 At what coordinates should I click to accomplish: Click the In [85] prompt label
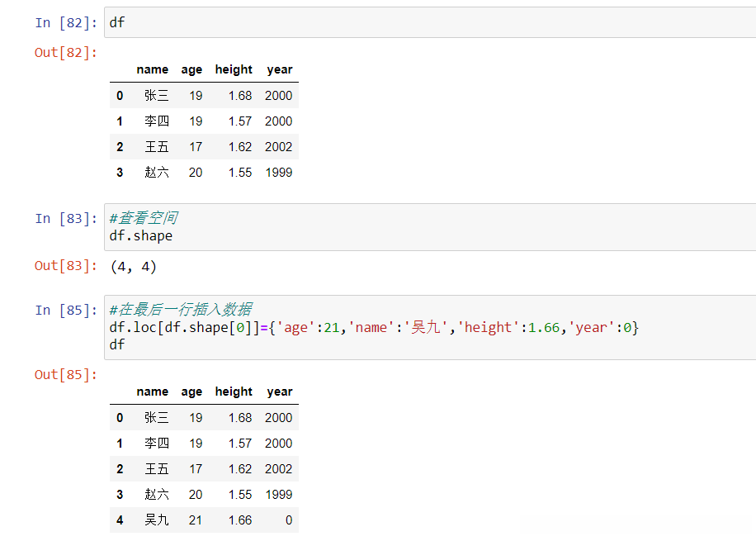(x=65, y=311)
